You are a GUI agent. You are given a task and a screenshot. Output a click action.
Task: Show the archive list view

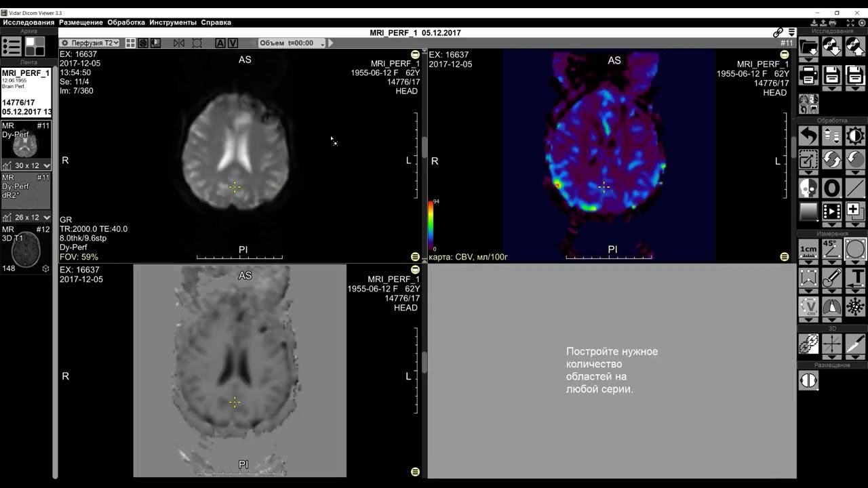tap(12, 46)
